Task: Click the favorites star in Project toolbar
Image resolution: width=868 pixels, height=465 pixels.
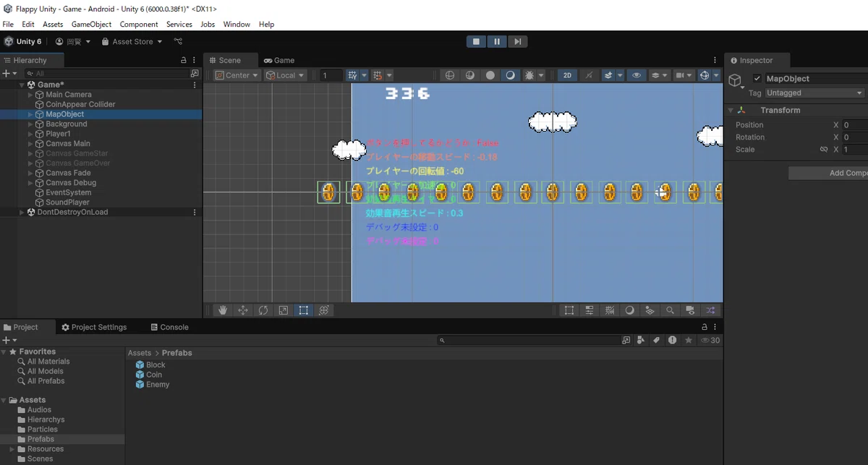Action: [689, 340]
